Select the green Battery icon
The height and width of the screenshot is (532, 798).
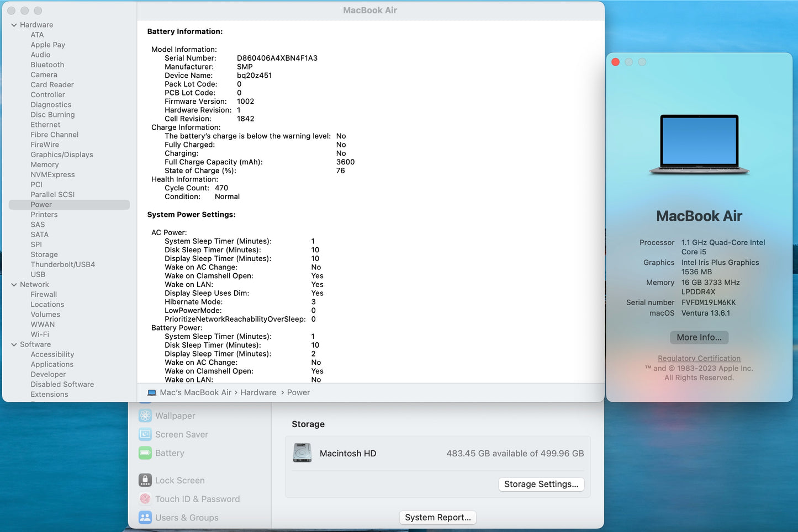[145, 453]
